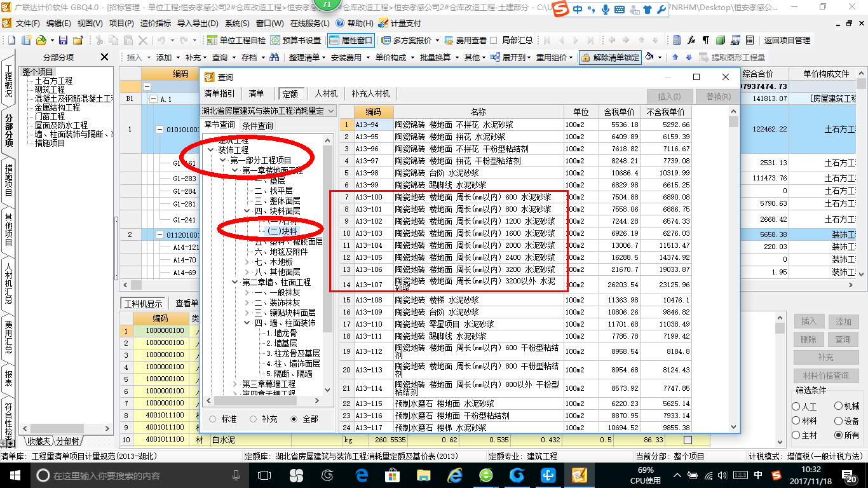Open the 添加 dropdown in toolbar
The image size is (868, 488).
coord(168,57)
